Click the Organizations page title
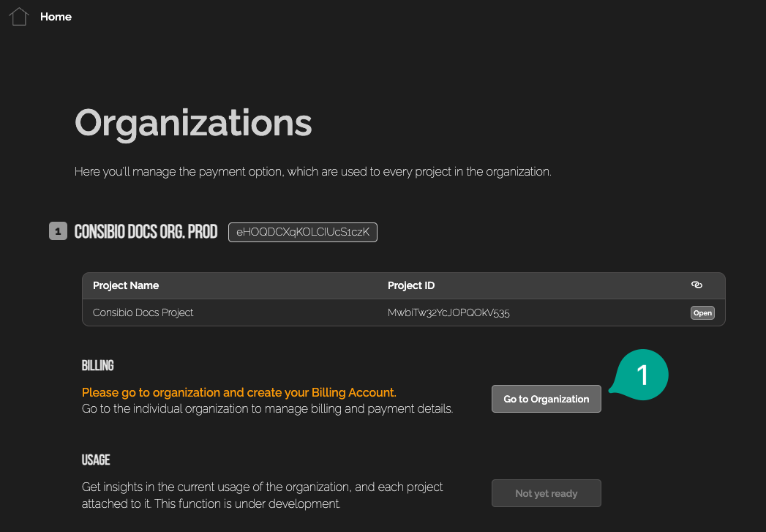This screenshot has width=766, height=532. [x=193, y=124]
